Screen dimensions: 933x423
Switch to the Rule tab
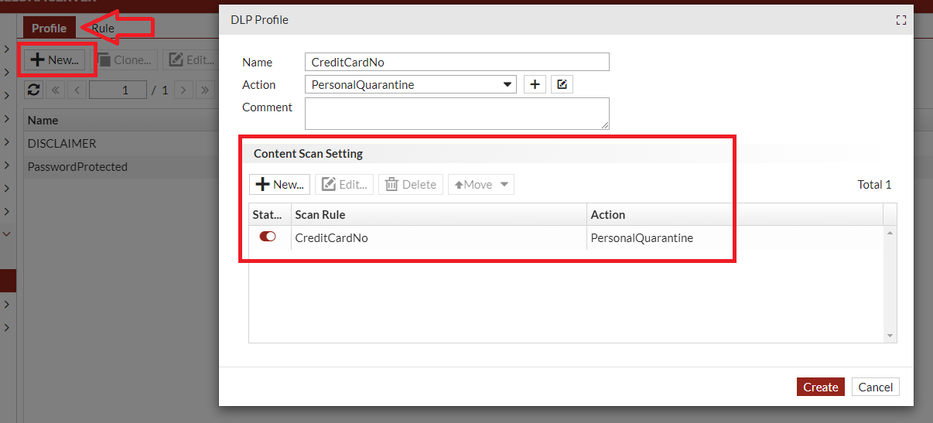pyautogui.click(x=103, y=28)
